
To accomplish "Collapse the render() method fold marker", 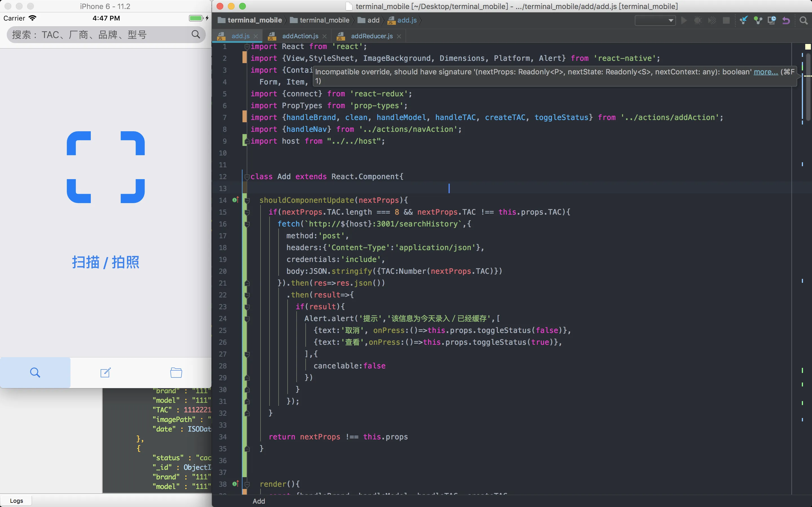I will 247,484.
